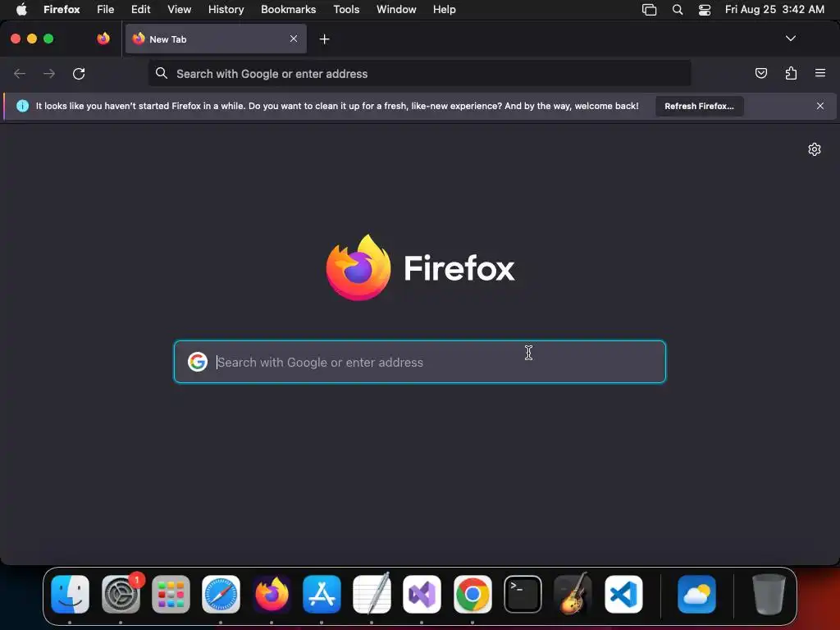Launch Google Chrome from the dock
The width and height of the screenshot is (840, 630).
(x=472, y=594)
